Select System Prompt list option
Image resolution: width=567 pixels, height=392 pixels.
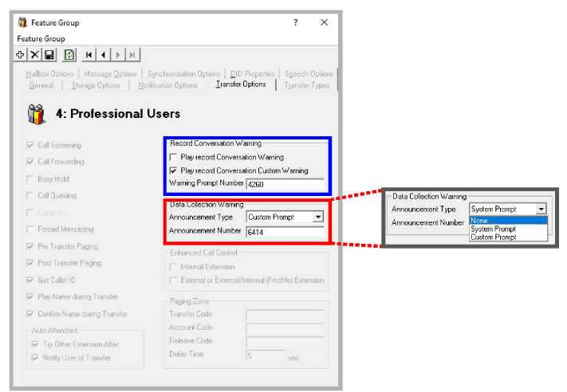[508, 229]
